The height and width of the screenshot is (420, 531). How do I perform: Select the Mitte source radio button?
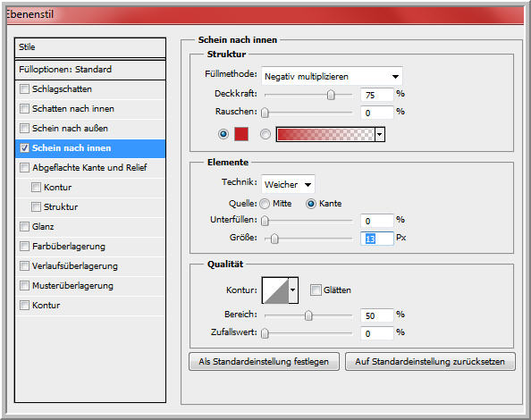(265, 204)
